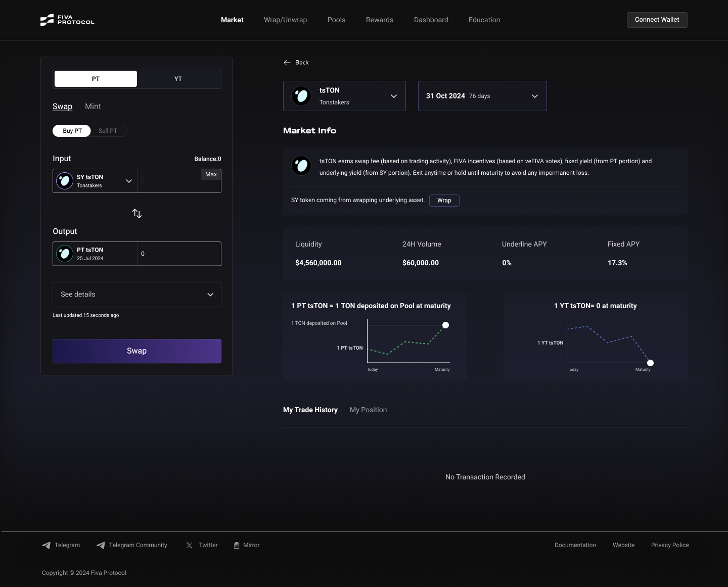This screenshot has height=587, width=728.
Task: Click the FIVA Protocol logo
Action: (x=67, y=20)
